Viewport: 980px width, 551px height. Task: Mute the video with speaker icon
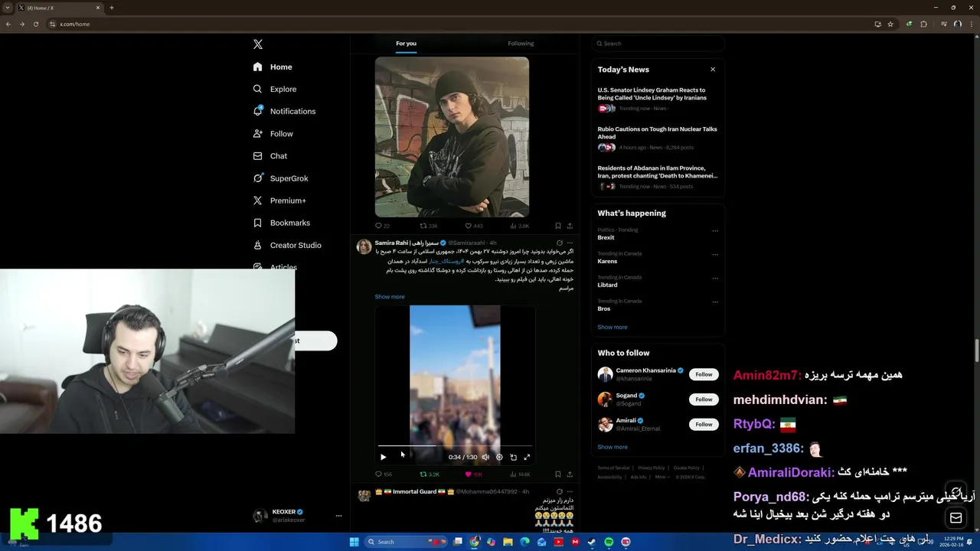(x=485, y=457)
